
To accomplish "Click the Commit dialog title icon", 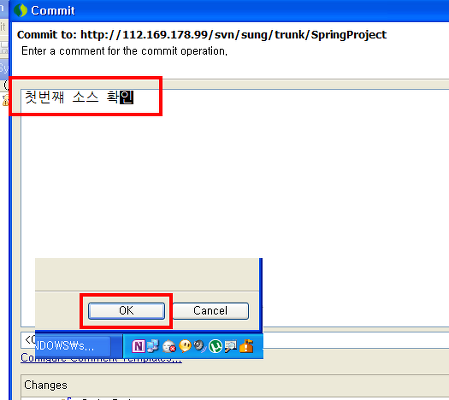I will click(x=21, y=11).
